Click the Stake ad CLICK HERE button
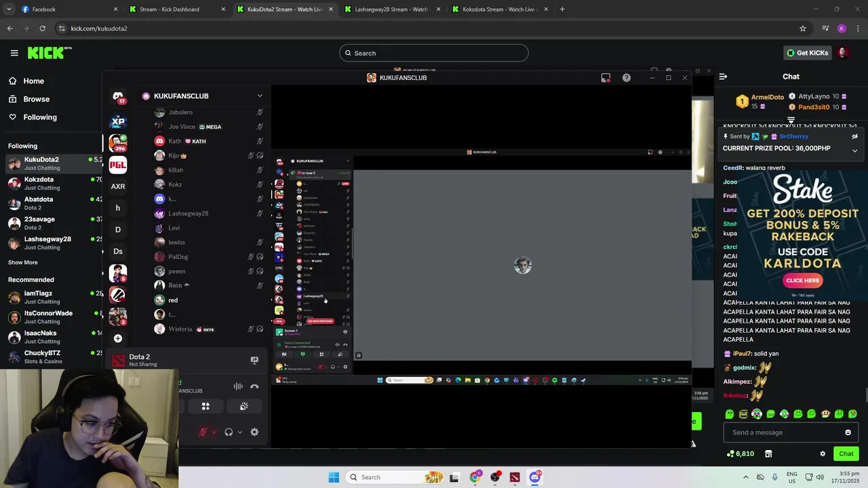The image size is (868, 488). click(803, 281)
